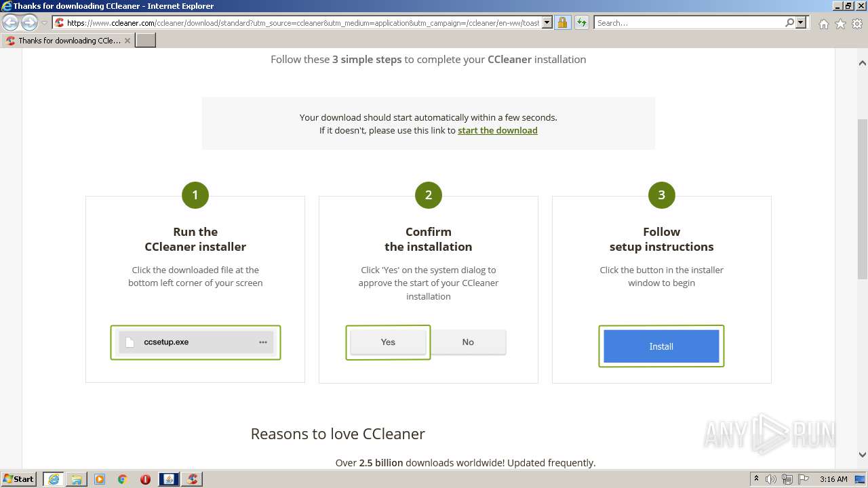Click the 'start the download' link
Screen dimensions: 868x488
(498, 130)
